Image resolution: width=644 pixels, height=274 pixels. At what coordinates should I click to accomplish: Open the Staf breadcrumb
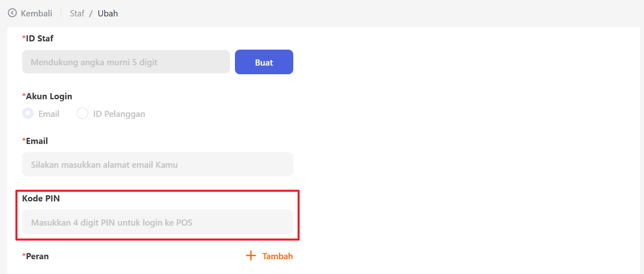pyautogui.click(x=77, y=14)
